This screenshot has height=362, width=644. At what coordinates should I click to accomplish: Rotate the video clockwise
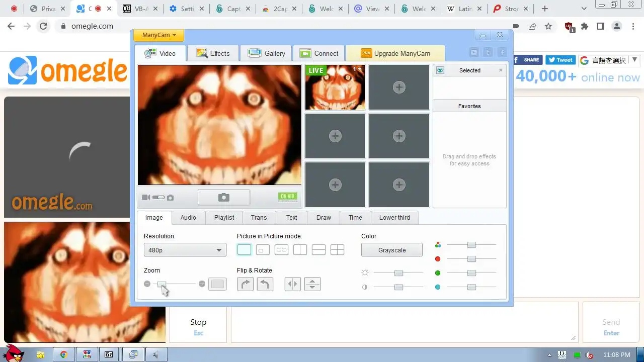pyautogui.click(x=245, y=284)
